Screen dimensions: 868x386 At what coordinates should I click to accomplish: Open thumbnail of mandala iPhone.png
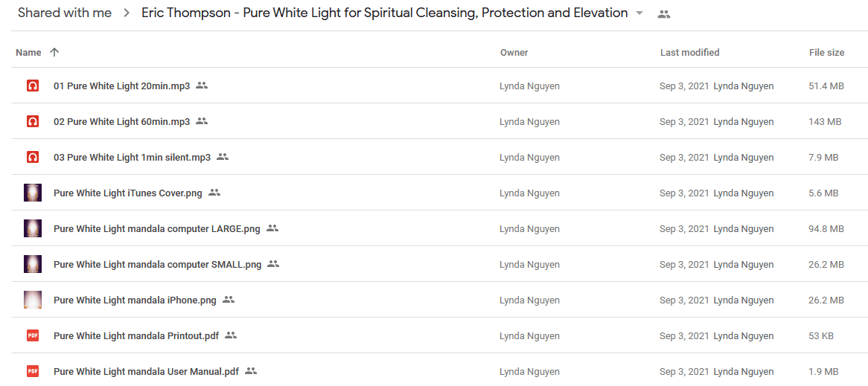[33, 300]
